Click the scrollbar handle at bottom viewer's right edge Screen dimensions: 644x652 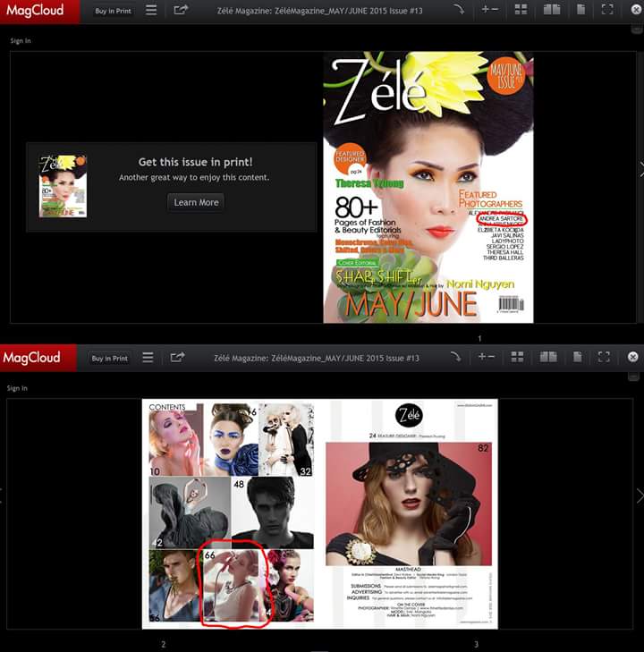point(633,377)
